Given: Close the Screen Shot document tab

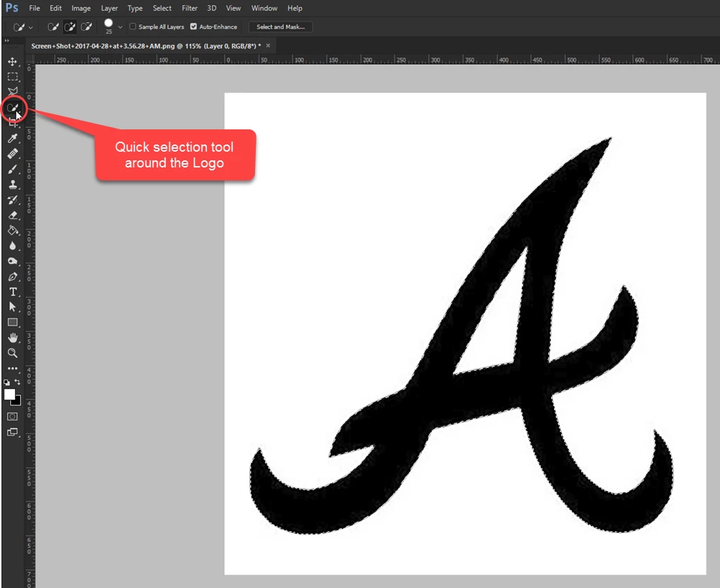Looking at the screenshot, I should click(268, 45).
